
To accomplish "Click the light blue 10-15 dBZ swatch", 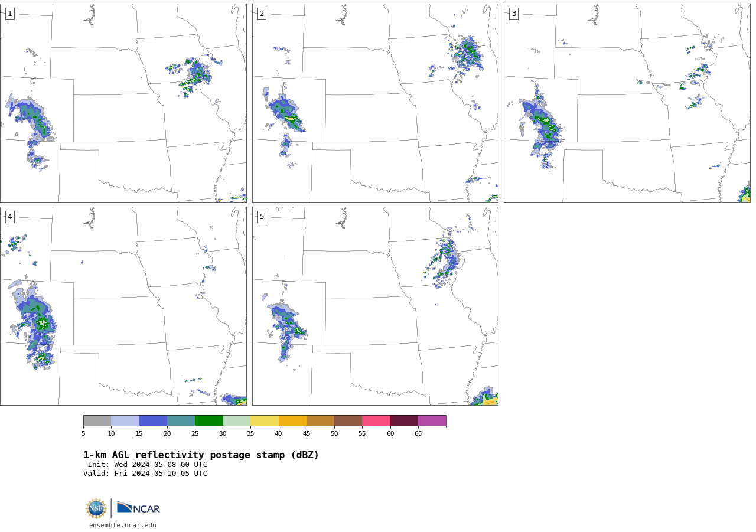I will [x=125, y=420].
